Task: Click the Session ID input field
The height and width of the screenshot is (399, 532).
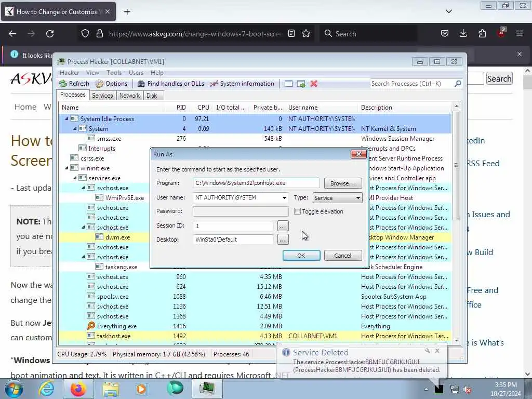Action: pyautogui.click(x=233, y=225)
